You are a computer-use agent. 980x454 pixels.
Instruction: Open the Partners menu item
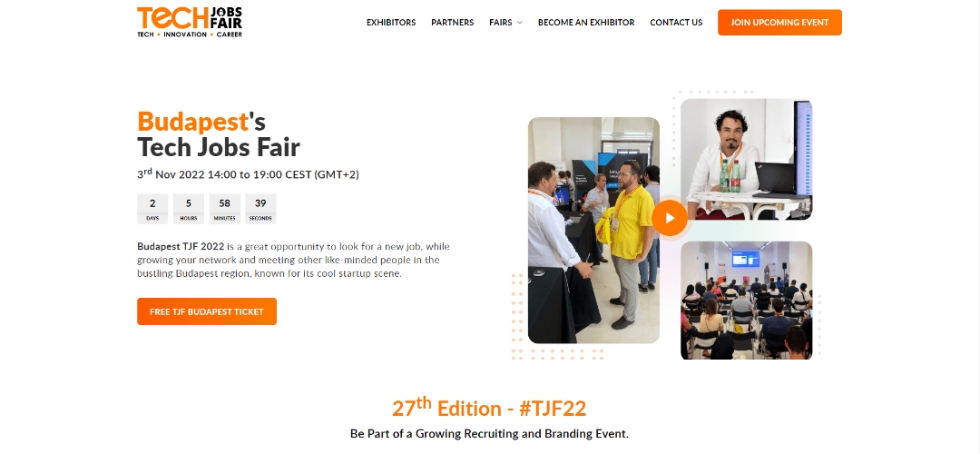coord(452,23)
